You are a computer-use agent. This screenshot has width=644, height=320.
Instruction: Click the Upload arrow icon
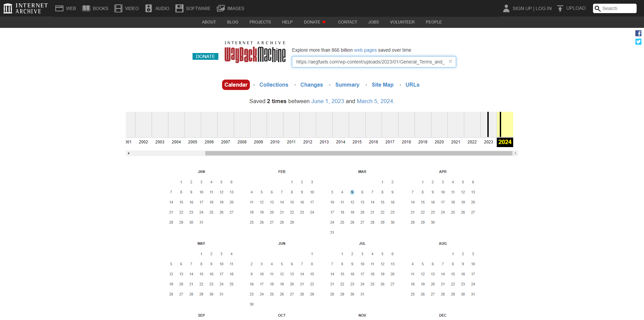[x=560, y=8]
